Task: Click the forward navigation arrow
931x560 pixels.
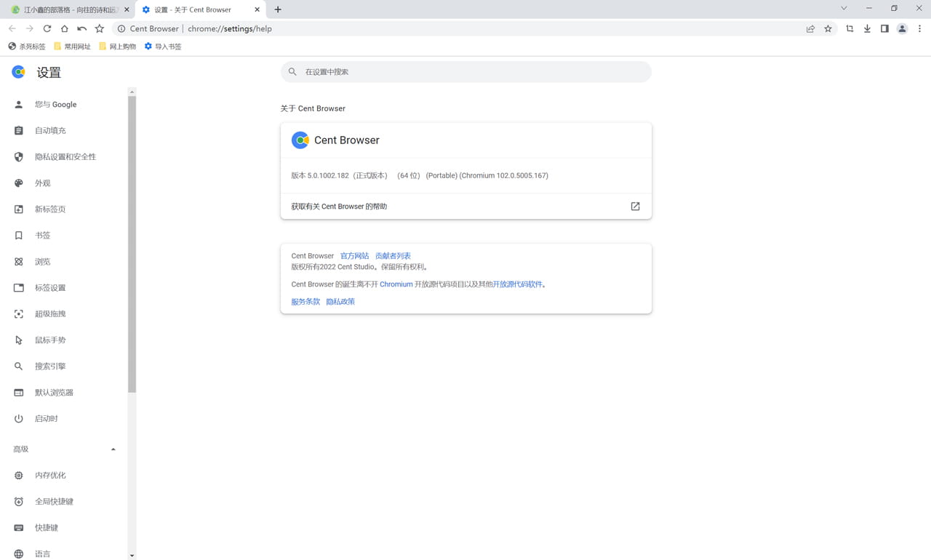Action: click(30, 28)
